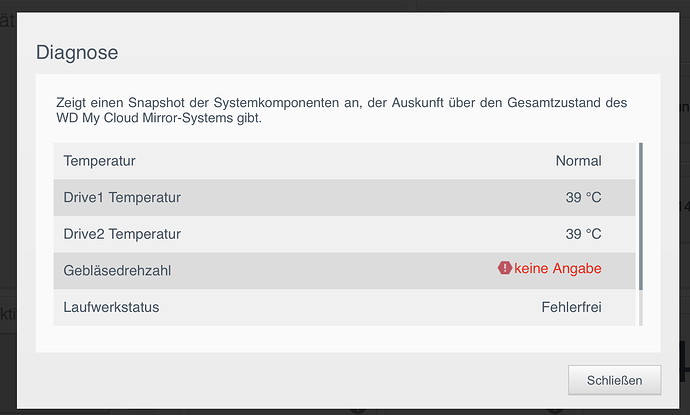The height and width of the screenshot is (415, 690).
Task: Select the Drive1 Temperatur label
Action: tap(122, 197)
